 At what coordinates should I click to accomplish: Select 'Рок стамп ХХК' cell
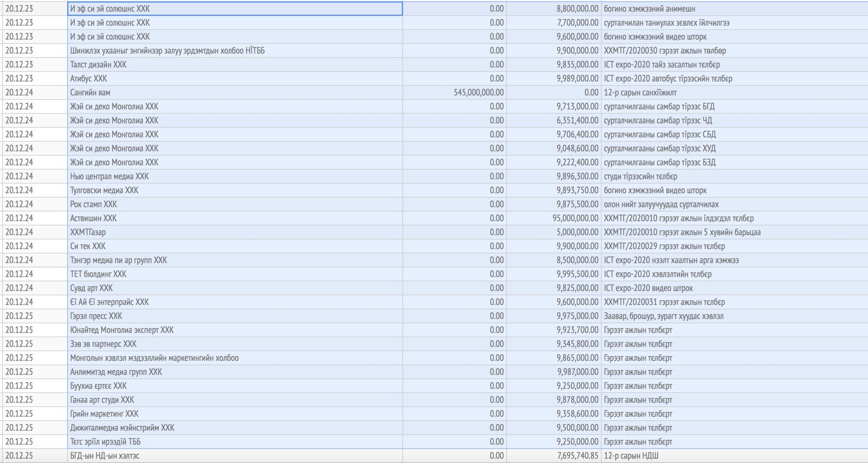[x=235, y=204]
